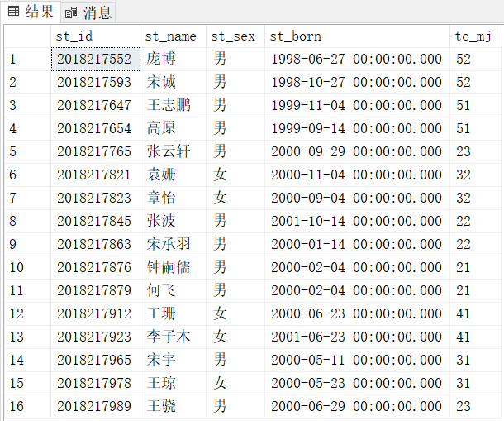
Task: Click cell 2018217823
Action: [96, 199]
